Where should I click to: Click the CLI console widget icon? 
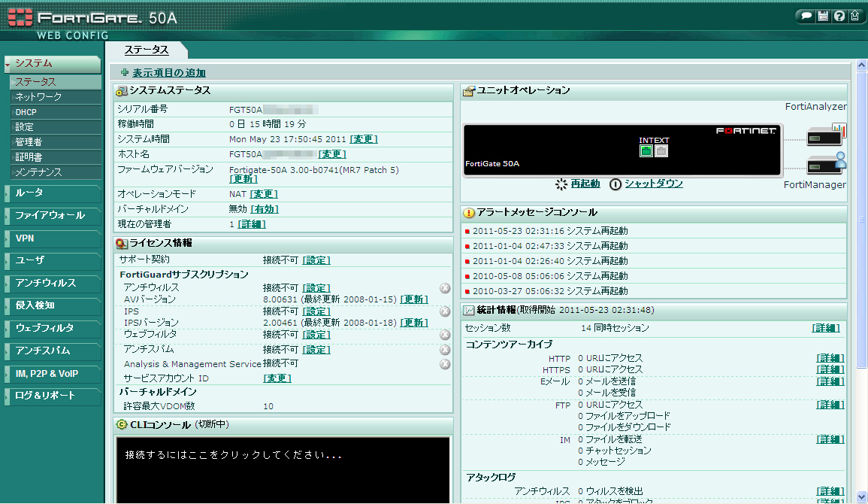(x=121, y=425)
